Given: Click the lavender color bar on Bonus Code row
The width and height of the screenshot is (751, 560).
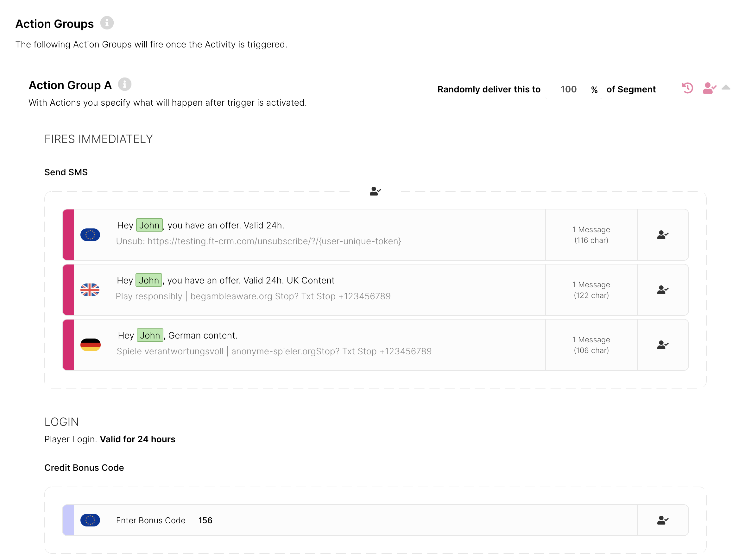Looking at the screenshot, I should pyautogui.click(x=68, y=520).
